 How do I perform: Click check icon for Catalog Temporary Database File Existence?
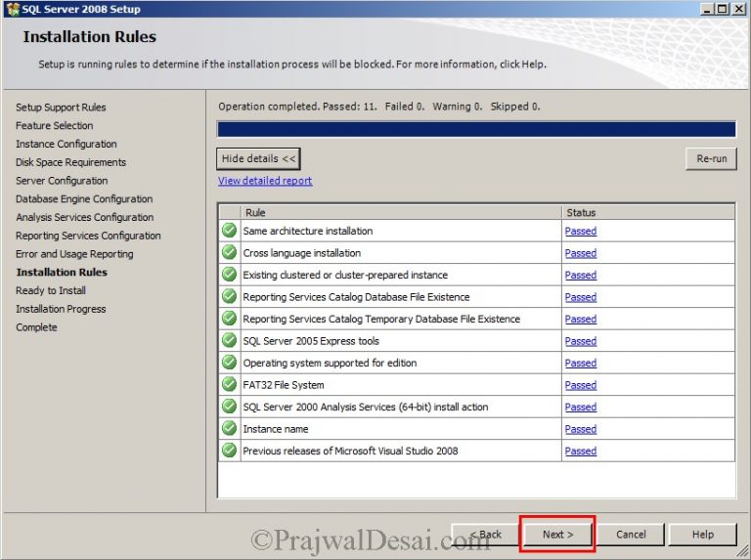pyautogui.click(x=230, y=319)
